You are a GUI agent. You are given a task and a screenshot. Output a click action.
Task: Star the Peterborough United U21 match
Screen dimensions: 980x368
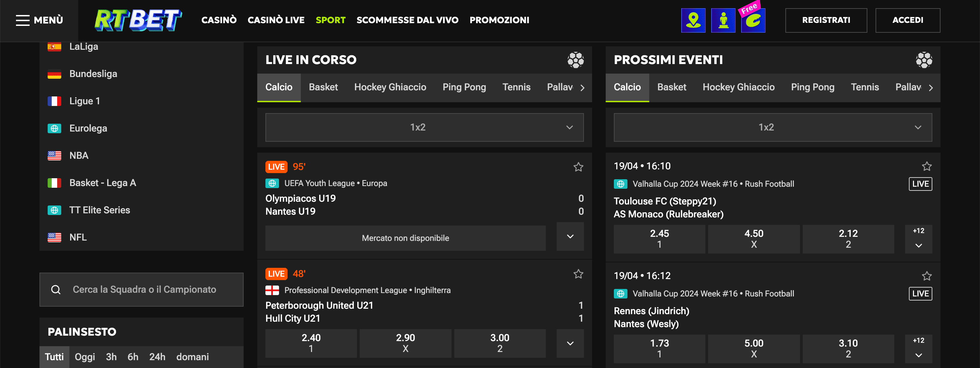[x=578, y=274]
